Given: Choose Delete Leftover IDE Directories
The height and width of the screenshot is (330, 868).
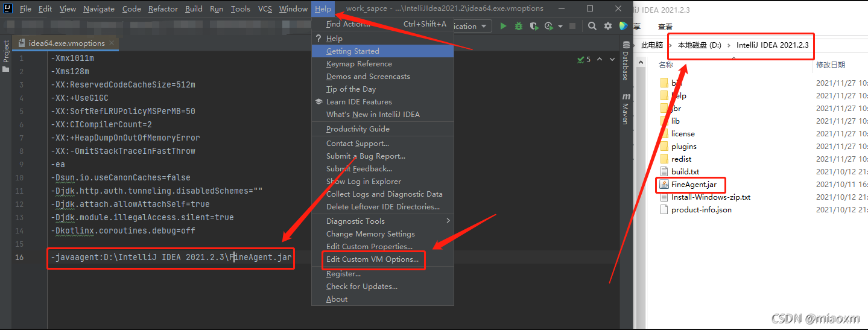Looking at the screenshot, I should 382,207.
